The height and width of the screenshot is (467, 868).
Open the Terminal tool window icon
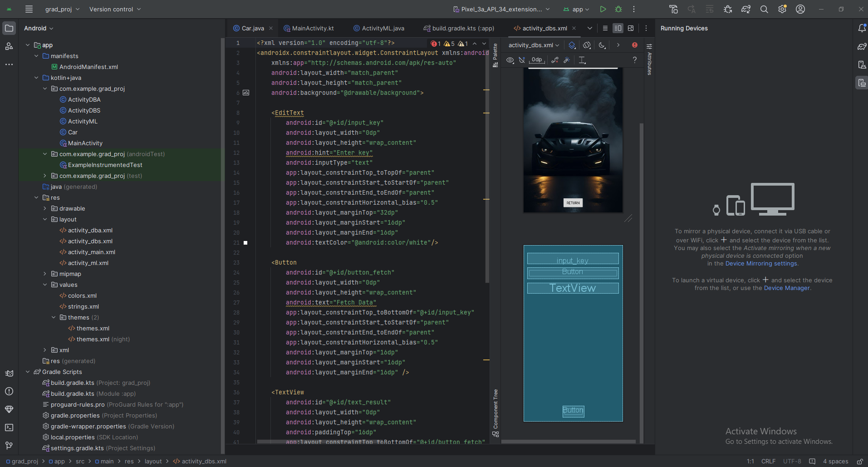[9, 427]
